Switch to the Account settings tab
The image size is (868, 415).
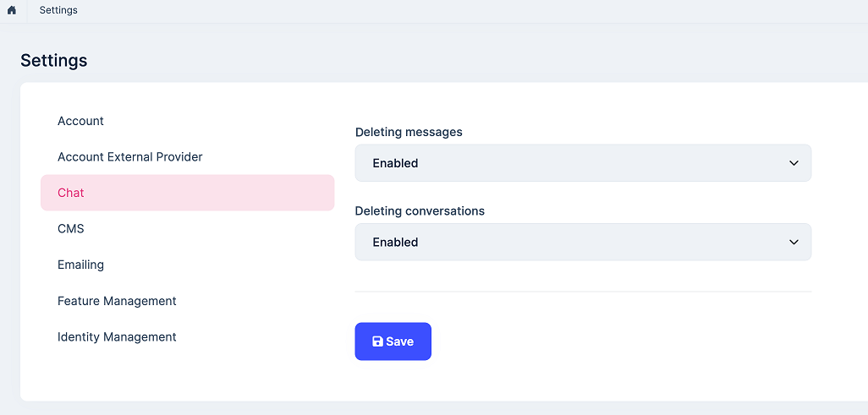click(x=80, y=121)
